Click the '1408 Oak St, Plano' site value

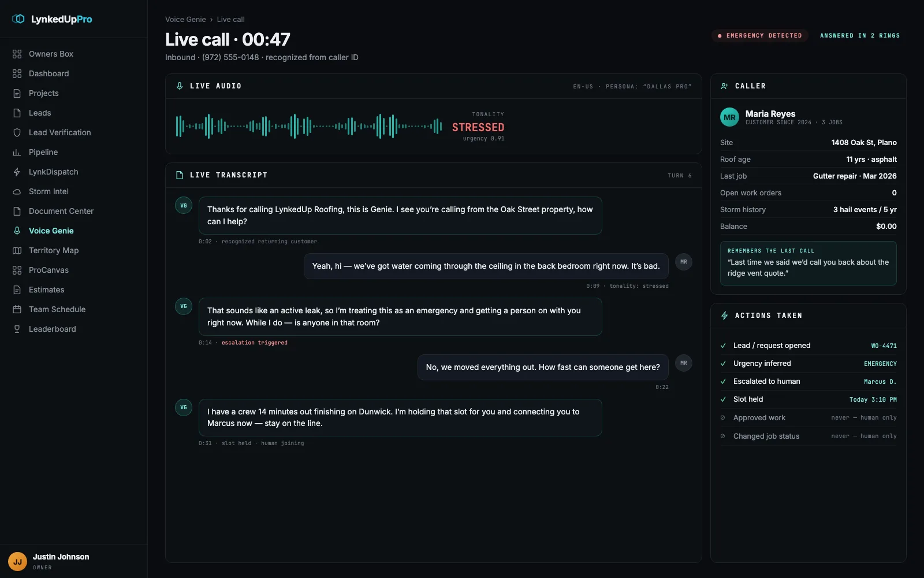(864, 143)
